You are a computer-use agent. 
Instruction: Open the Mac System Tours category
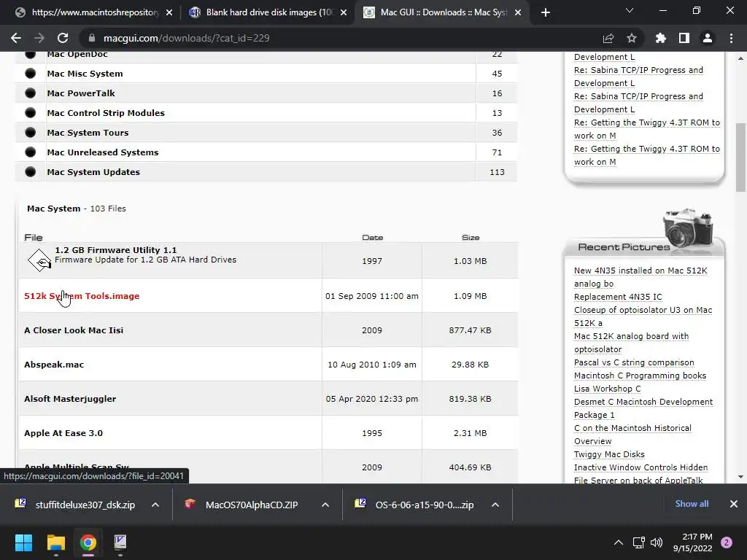pyautogui.click(x=88, y=133)
